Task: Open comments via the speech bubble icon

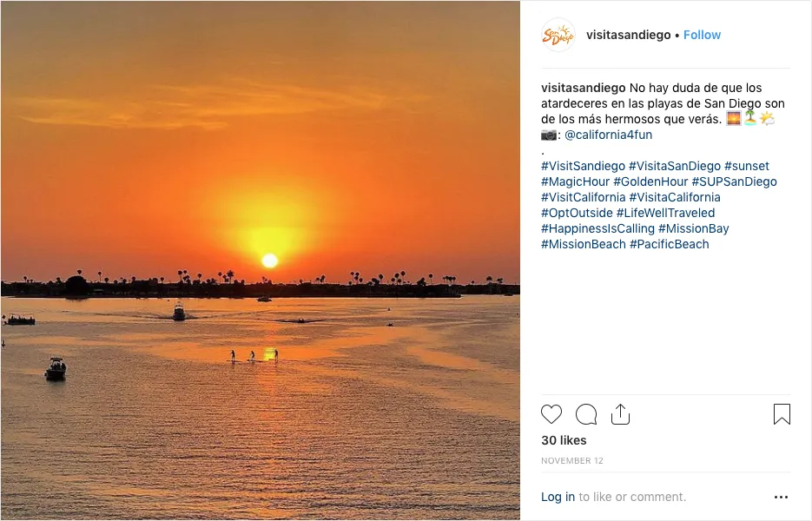Action: [x=586, y=414]
